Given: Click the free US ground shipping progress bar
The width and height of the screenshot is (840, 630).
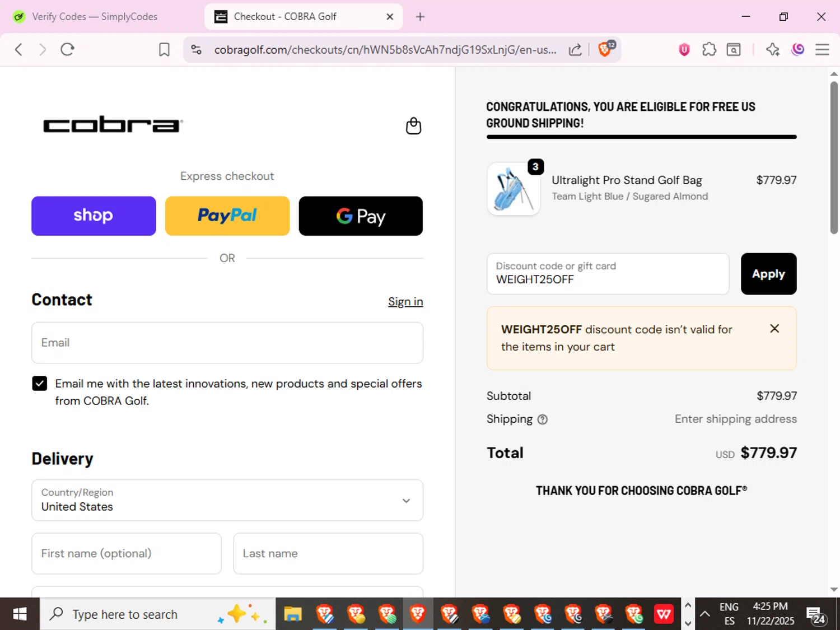Looking at the screenshot, I should coord(641,137).
